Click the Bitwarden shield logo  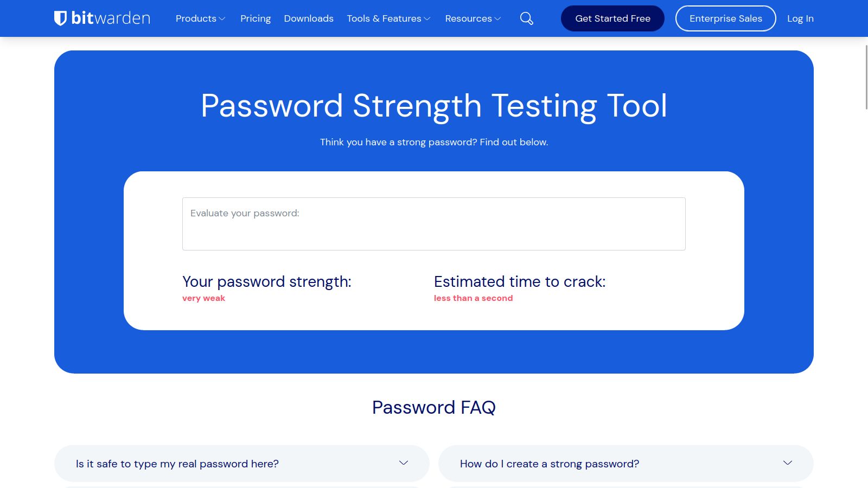click(60, 17)
